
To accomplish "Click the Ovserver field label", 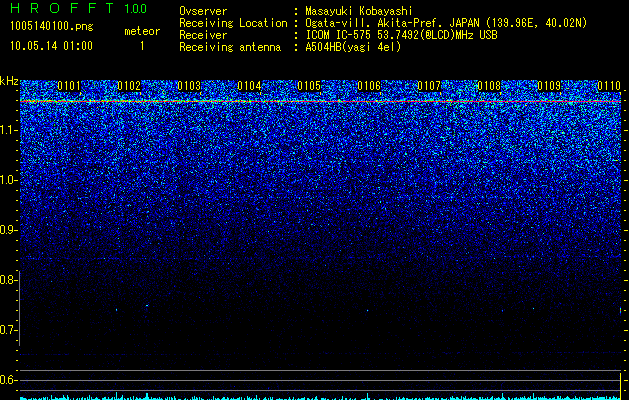I will coord(203,11).
